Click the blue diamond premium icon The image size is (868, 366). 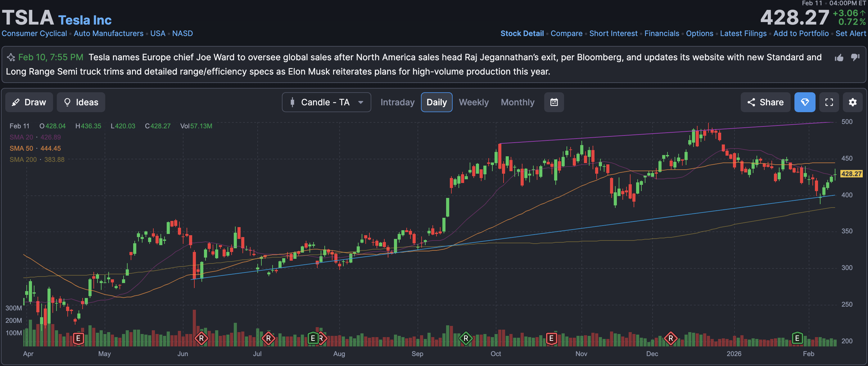[x=805, y=102]
